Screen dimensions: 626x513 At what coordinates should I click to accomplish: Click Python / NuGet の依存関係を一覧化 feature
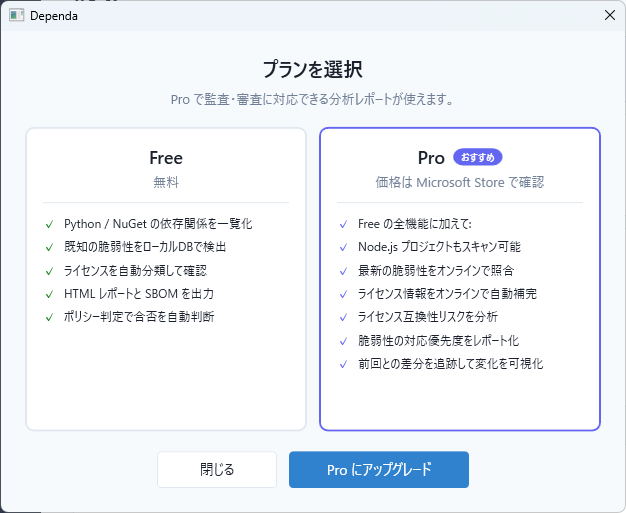158,224
